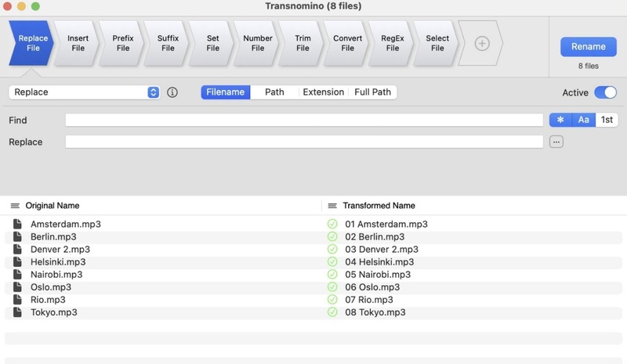Toggle the wildcard asterisk option
Viewport: 627px width, 364px height.
(560, 120)
